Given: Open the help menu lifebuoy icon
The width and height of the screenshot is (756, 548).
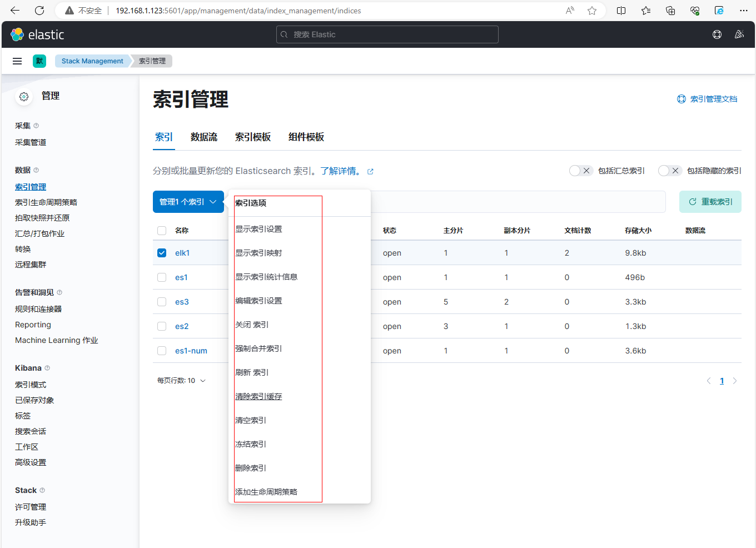Looking at the screenshot, I should tap(717, 34).
